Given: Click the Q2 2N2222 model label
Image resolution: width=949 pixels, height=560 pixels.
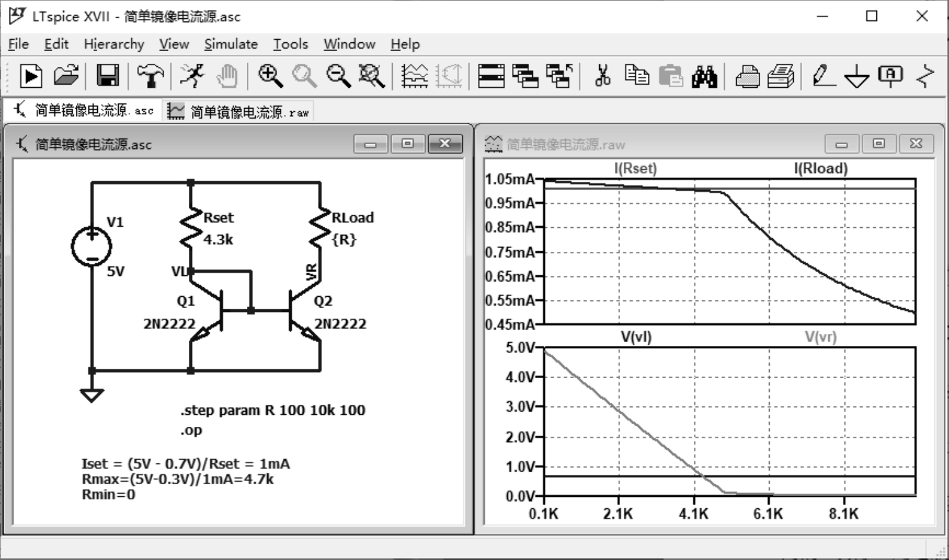Looking at the screenshot, I should (340, 324).
